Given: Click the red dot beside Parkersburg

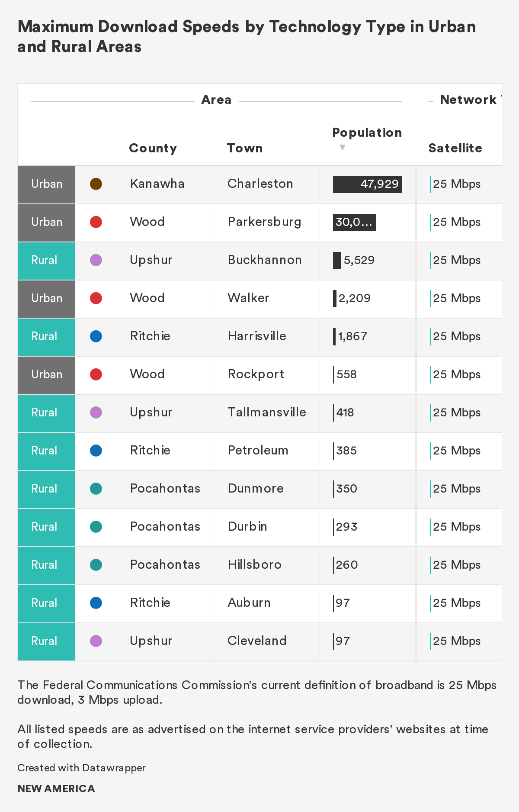Looking at the screenshot, I should (x=96, y=222).
